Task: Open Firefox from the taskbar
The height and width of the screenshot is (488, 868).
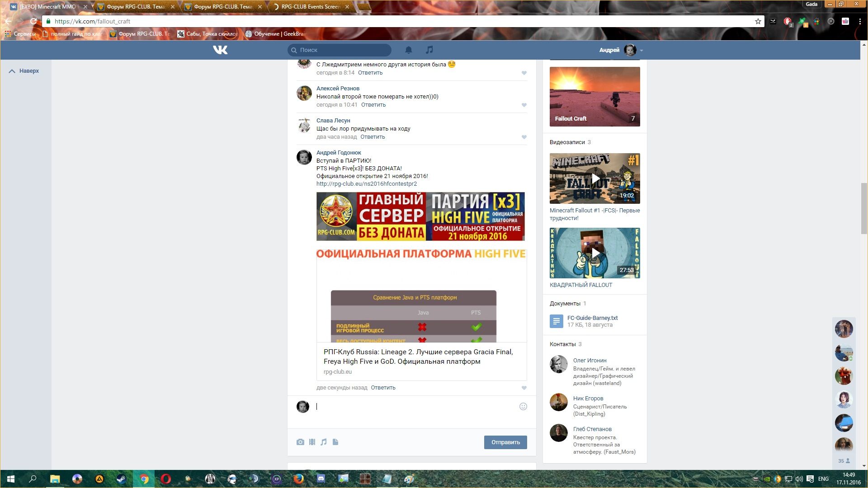Action: [298, 479]
